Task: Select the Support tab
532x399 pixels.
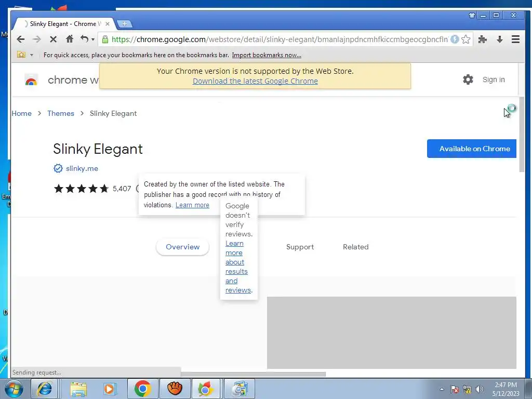Action: (x=300, y=247)
